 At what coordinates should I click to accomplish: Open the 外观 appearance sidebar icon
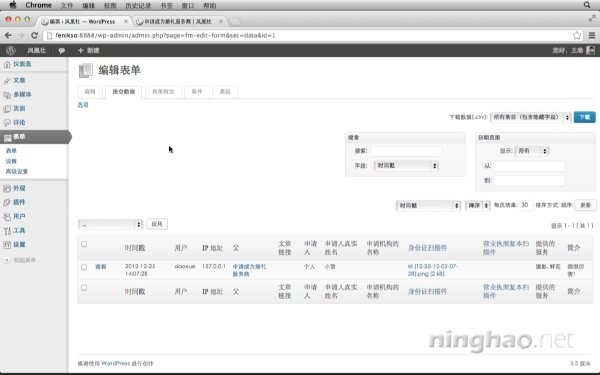(x=7, y=189)
